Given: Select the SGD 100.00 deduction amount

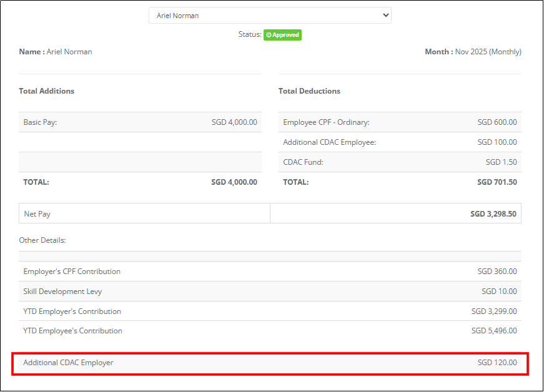Looking at the screenshot, I should point(497,142).
